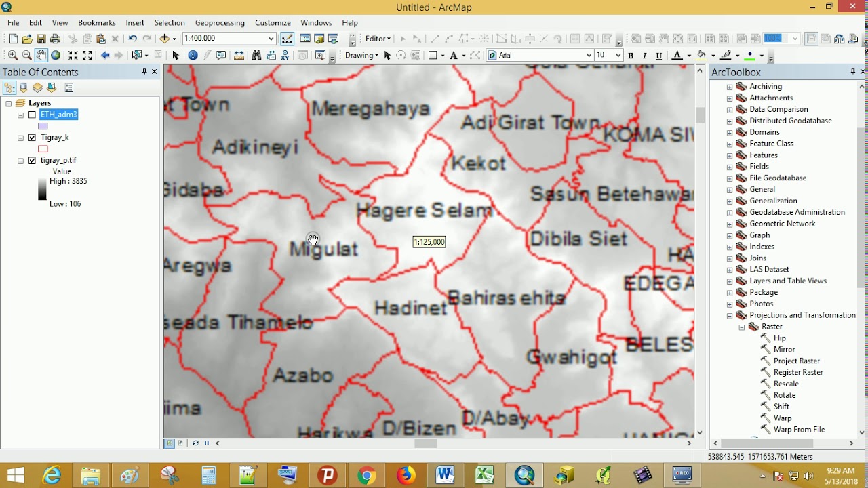
Task: Toggle bold text formatting
Action: pos(631,56)
